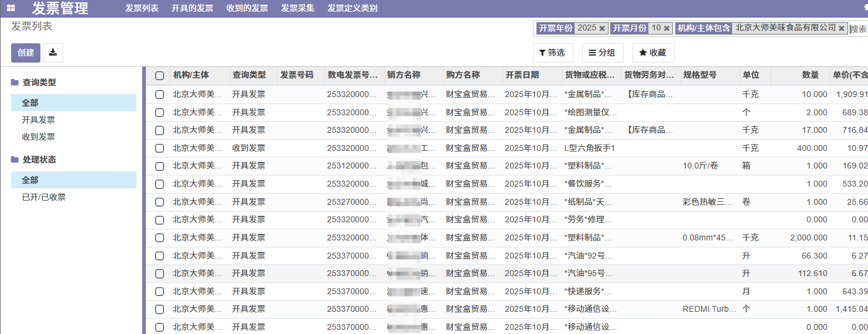Remove the 北京大师美味食品有限公司 filter tag

(x=842, y=28)
